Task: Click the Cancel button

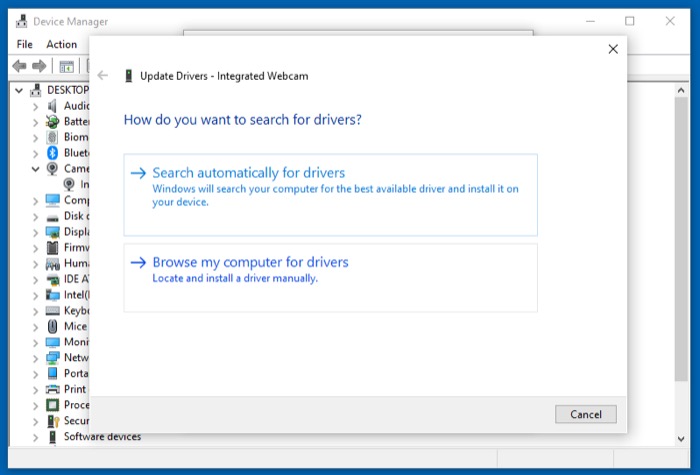Action: (x=586, y=414)
